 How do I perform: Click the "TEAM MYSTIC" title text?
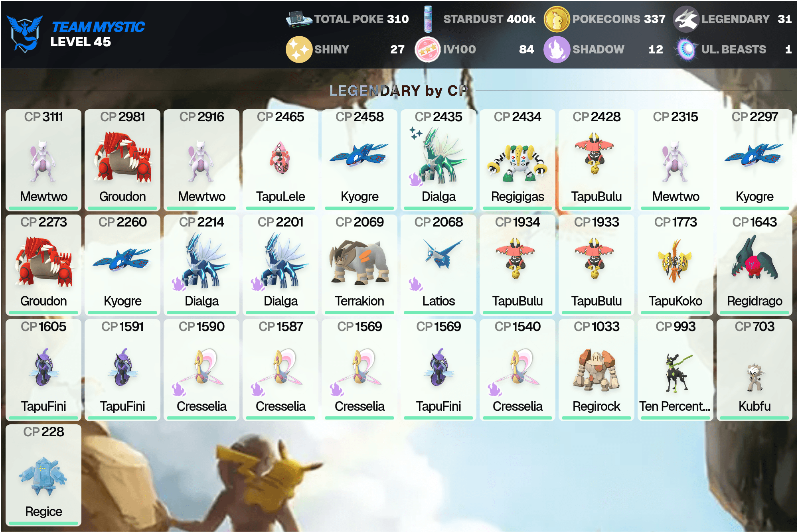98,27
